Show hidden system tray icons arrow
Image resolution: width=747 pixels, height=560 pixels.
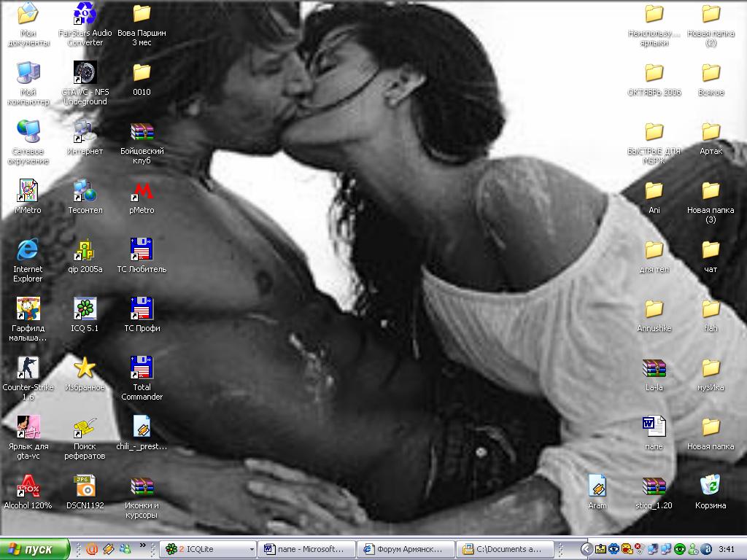[586, 549]
